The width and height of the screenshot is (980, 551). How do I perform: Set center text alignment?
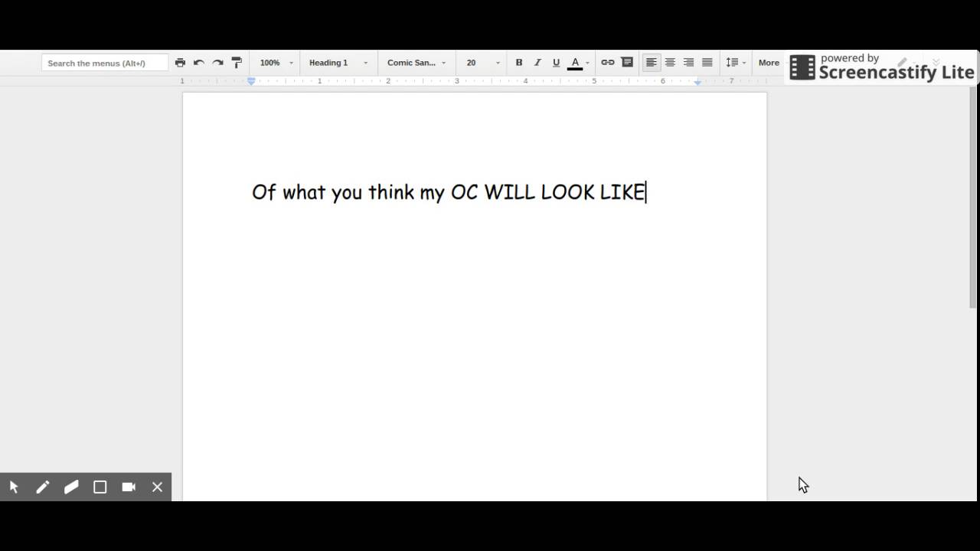point(670,63)
